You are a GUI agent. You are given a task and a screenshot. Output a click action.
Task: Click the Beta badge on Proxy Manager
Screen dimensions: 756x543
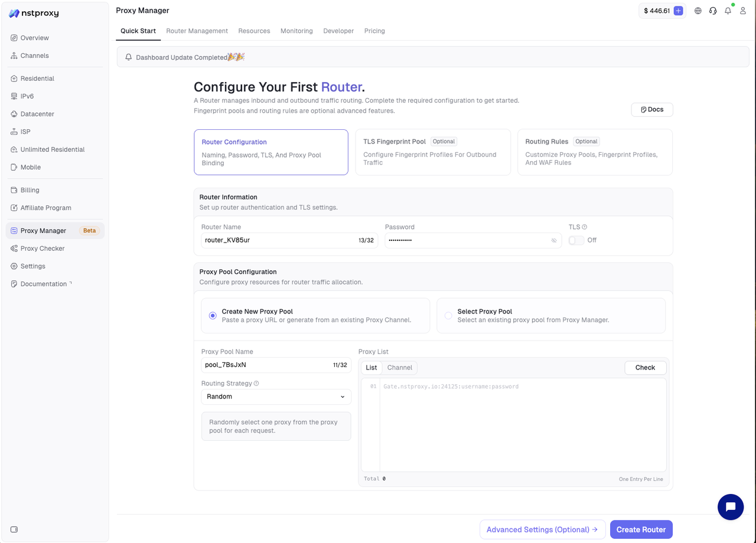point(89,231)
